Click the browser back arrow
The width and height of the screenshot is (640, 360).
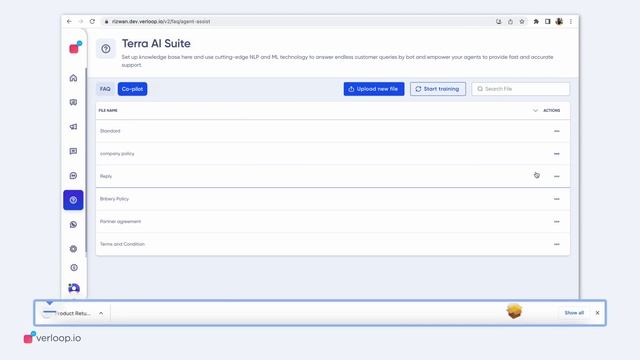point(69,21)
